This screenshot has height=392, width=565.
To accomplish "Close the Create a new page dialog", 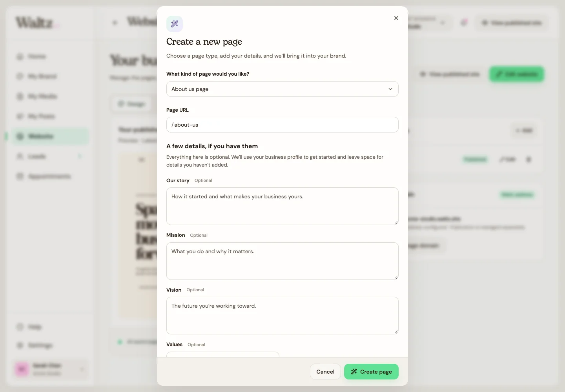I will click(396, 18).
